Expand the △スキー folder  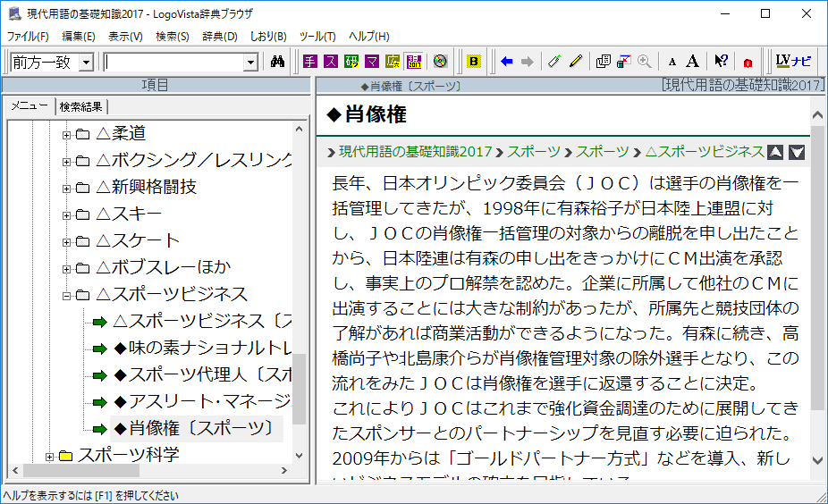(66, 215)
